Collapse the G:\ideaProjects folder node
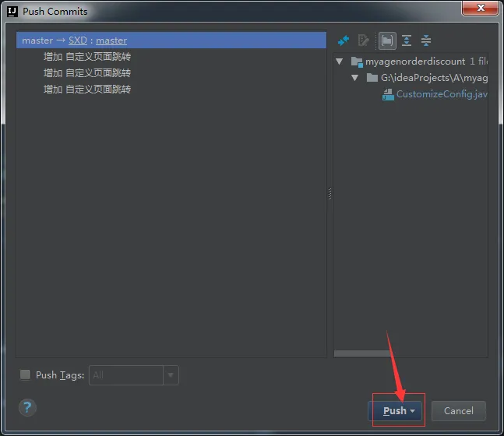This screenshot has width=504, height=436. click(355, 78)
